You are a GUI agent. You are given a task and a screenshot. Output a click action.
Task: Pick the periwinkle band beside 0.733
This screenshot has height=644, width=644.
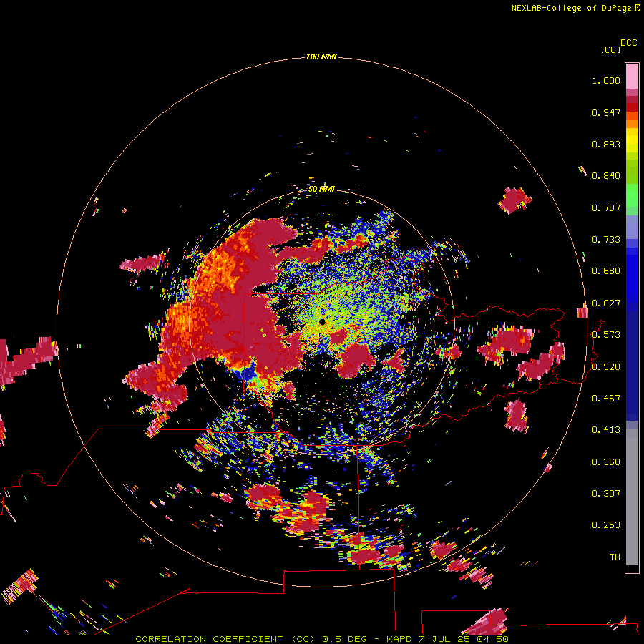click(632, 227)
